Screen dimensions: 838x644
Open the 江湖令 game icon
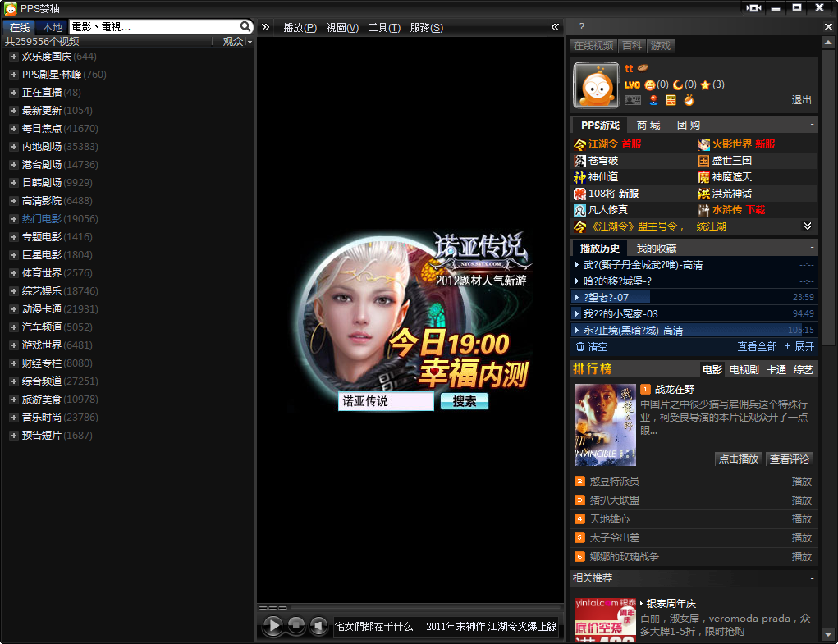(x=579, y=144)
